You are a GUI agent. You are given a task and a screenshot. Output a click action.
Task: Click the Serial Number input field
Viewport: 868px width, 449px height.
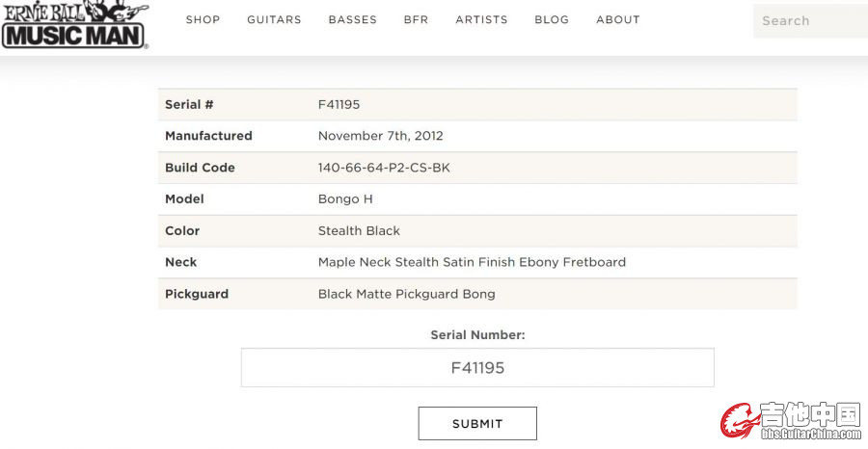coord(477,368)
